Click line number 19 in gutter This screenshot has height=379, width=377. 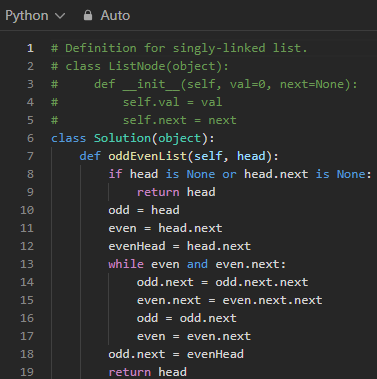(x=27, y=372)
